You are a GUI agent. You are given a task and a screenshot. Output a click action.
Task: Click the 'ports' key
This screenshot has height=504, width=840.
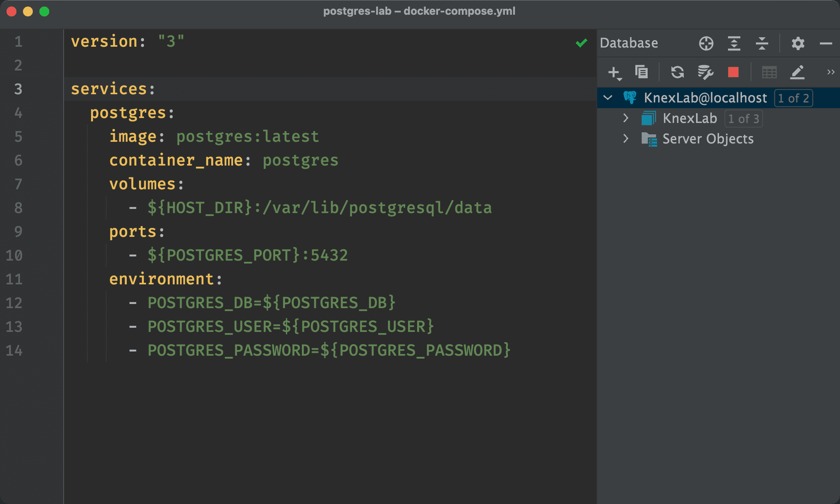click(x=133, y=232)
